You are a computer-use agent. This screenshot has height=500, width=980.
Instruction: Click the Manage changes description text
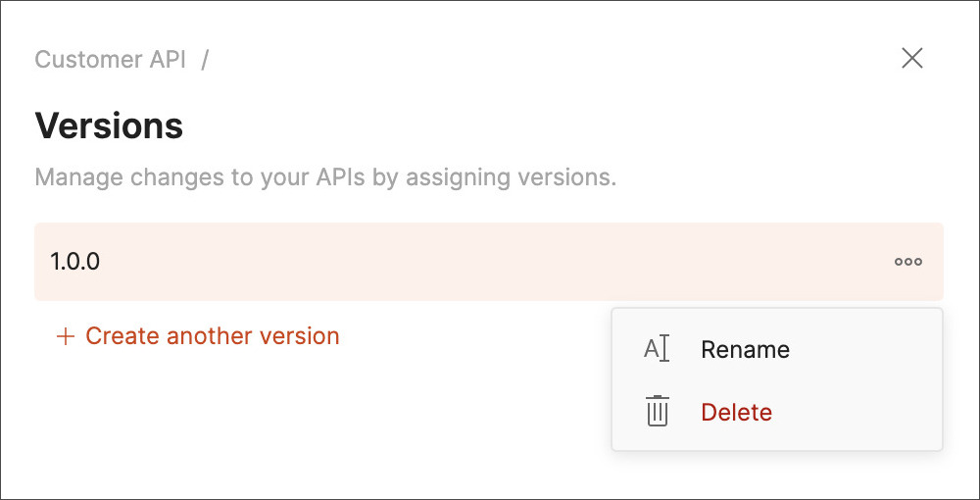point(325,177)
